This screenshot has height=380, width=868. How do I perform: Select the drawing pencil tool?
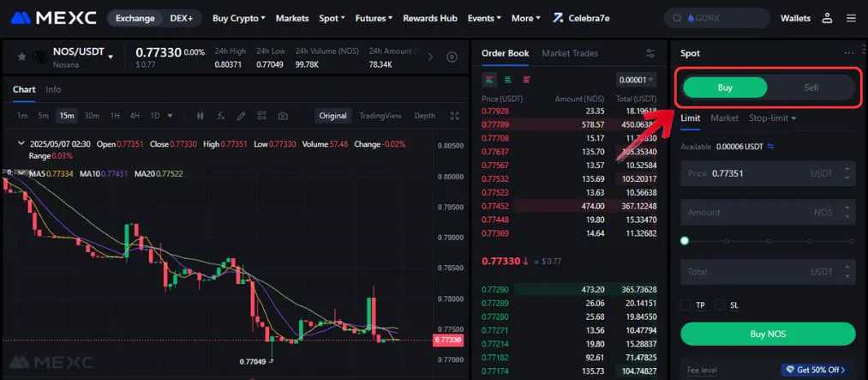[241, 116]
